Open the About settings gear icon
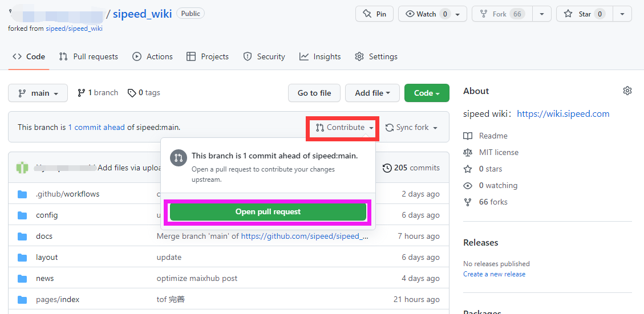 pos(627,91)
